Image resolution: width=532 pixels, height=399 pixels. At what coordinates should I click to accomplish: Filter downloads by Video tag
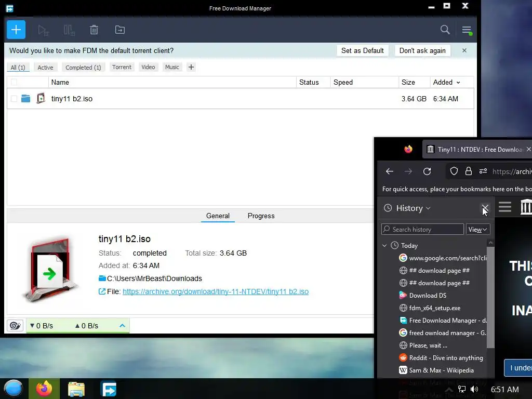click(x=148, y=67)
